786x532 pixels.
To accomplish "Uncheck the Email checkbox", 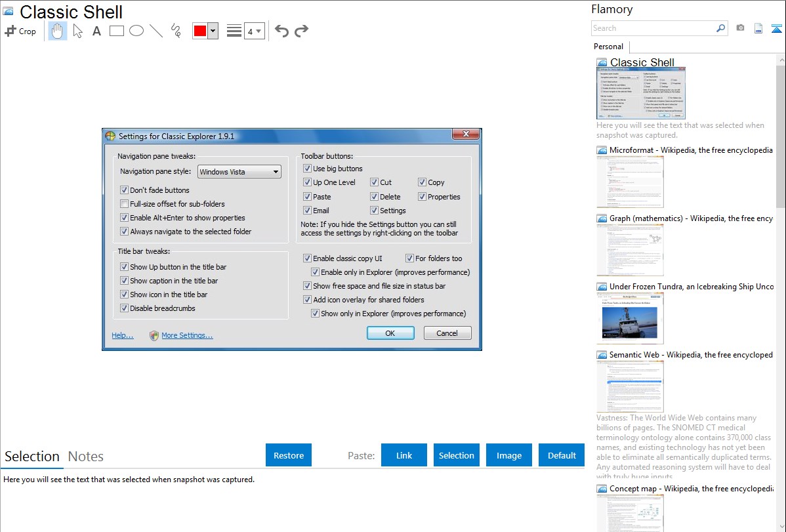I will click(307, 211).
